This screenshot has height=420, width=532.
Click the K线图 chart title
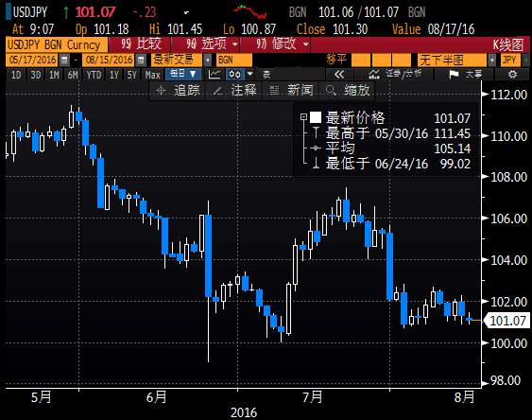point(508,44)
